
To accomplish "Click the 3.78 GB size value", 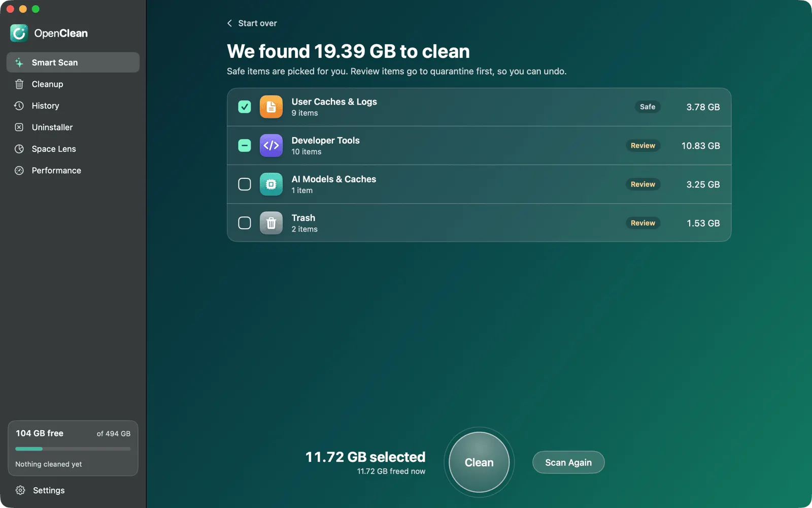I will [703, 107].
